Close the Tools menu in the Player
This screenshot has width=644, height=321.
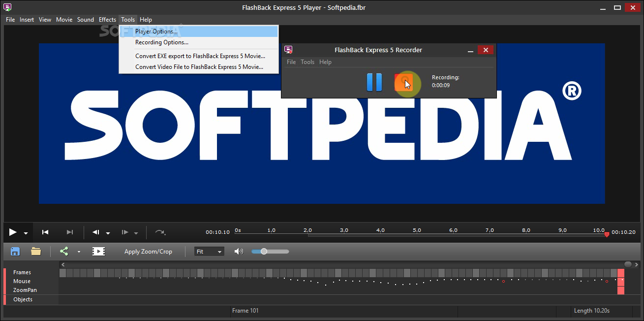pos(128,20)
